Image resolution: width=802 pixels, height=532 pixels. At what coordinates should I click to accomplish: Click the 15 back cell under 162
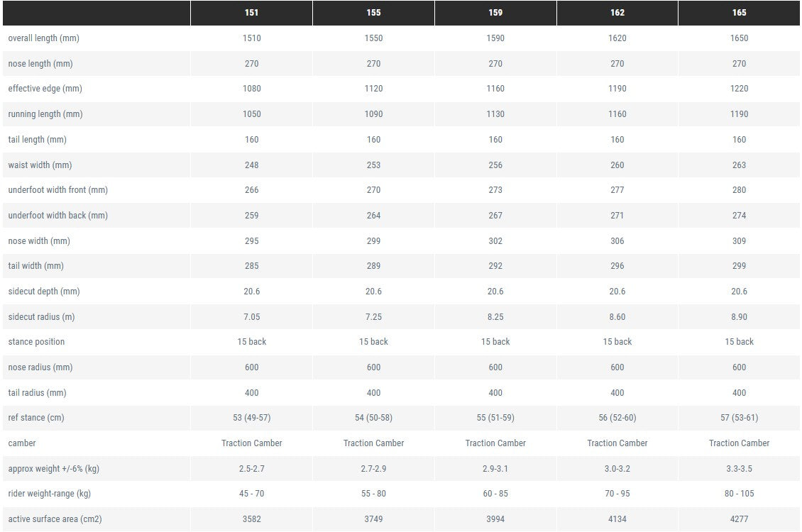click(x=617, y=342)
